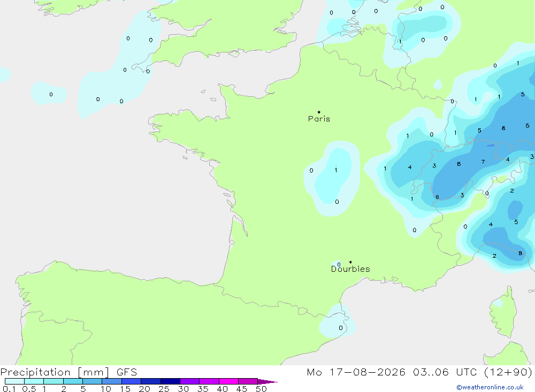
Task: Click the 'Mo 17-08-2026' date text
Action: pos(356,372)
